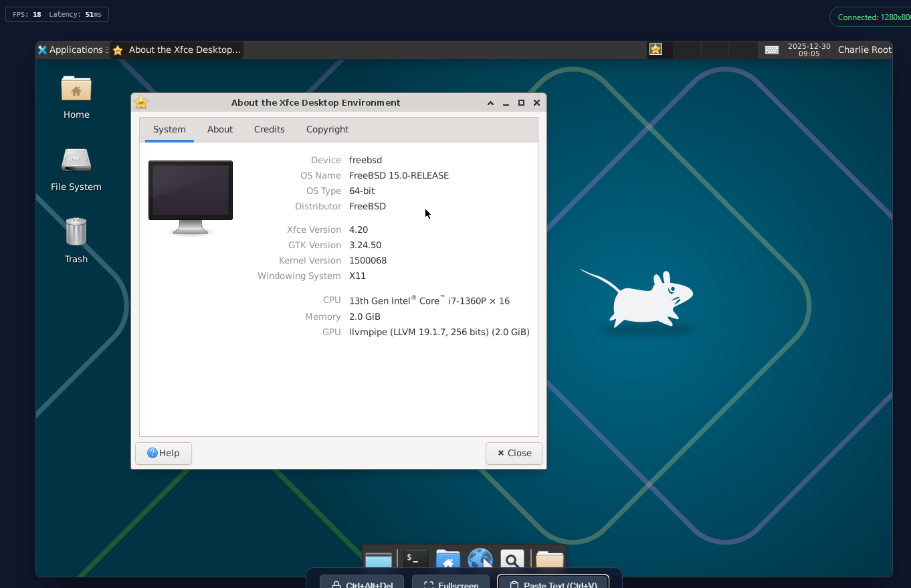911x588 pixels.
Task: Click the Device value freebsd
Action: tap(365, 160)
